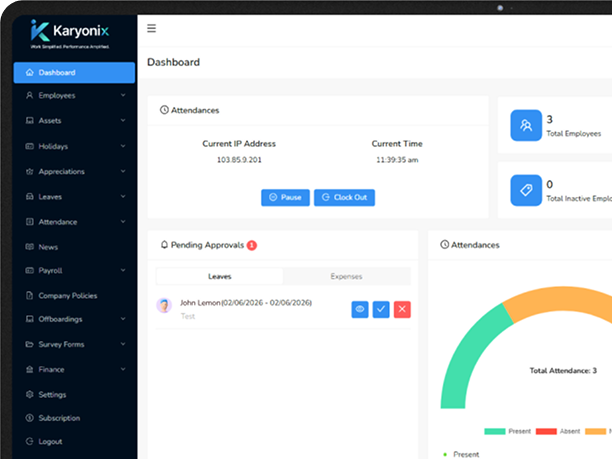Click the Dashboard home icon in sidebar

(x=30, y=73)
